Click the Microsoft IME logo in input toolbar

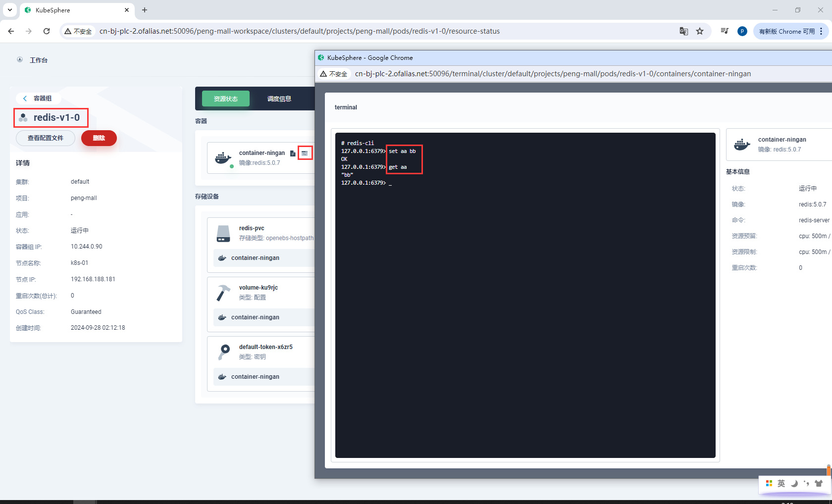pos(769,483)
